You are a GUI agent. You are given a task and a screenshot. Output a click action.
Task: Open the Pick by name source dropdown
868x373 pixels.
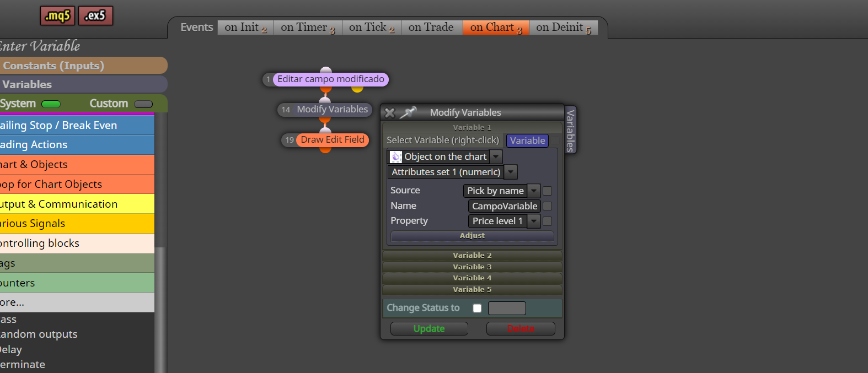[534, 191]
